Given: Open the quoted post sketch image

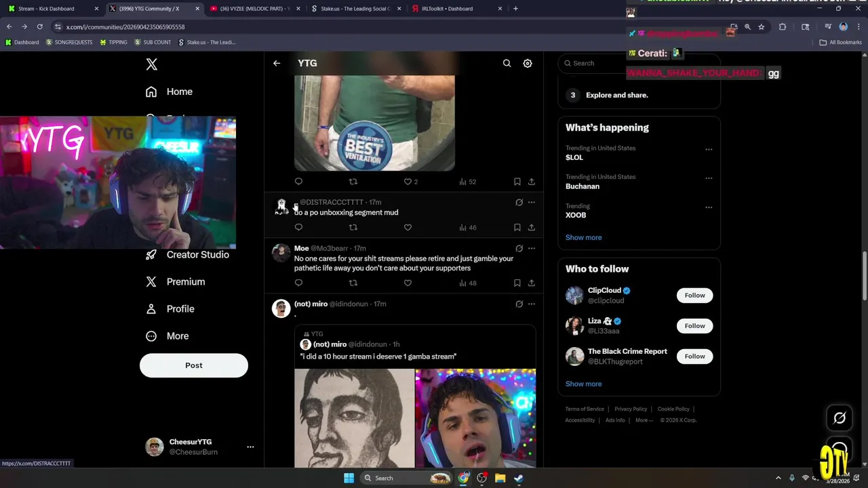Looking at the screenshot, I should [x=354, y=418].
